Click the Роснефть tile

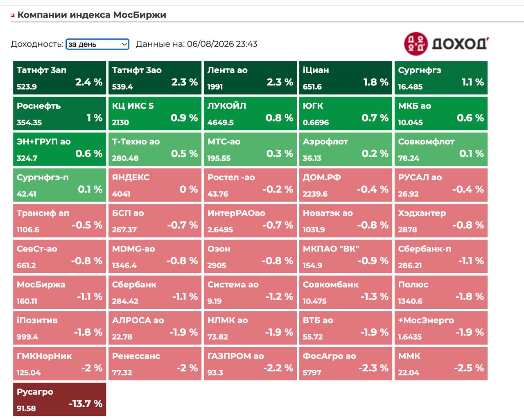pyautogui.click(x=59, y=114)
